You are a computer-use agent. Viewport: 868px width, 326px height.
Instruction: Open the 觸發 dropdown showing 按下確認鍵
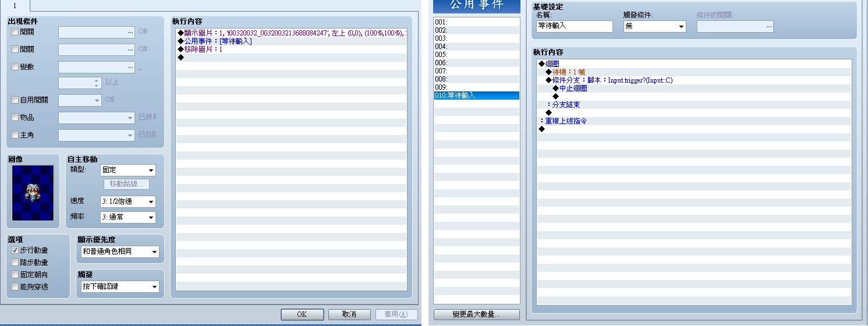pos(119,286)
